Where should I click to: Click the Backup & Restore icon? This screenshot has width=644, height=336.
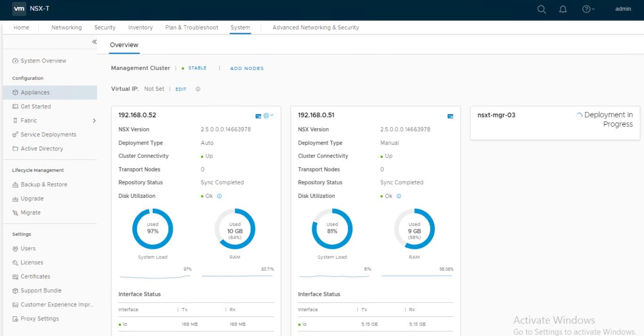(x=16, y=185)
